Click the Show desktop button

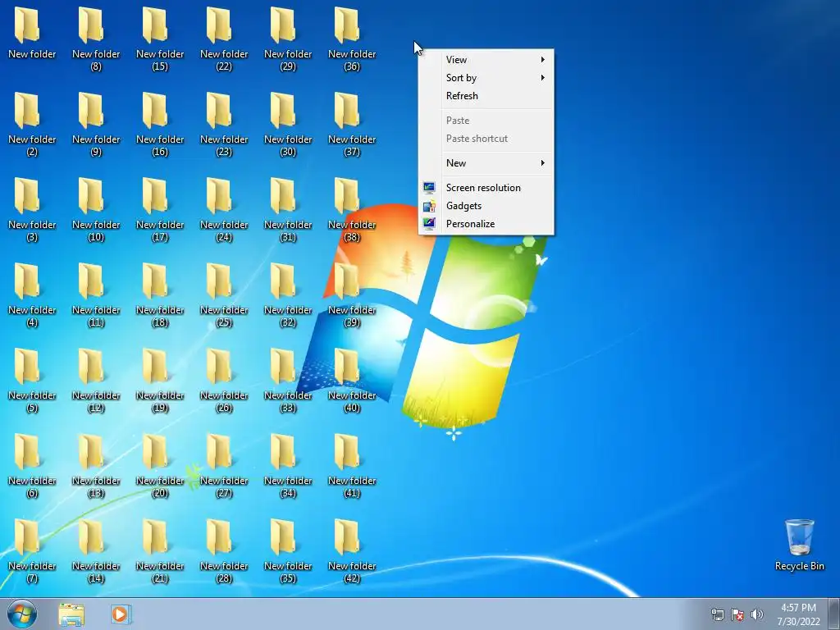[x=834, y=614]
